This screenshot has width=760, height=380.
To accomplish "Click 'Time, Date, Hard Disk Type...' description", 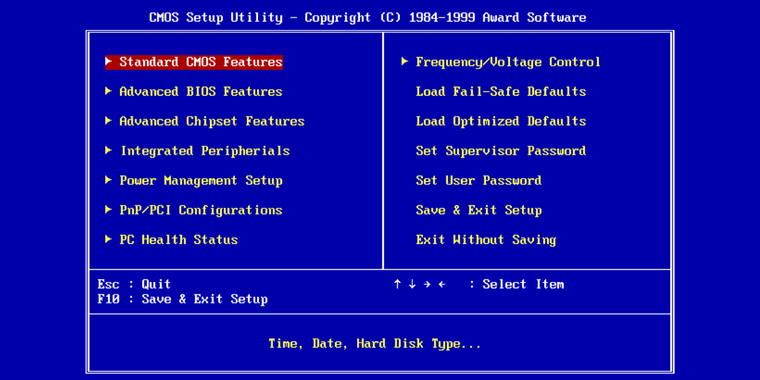I will click(375, 344).
